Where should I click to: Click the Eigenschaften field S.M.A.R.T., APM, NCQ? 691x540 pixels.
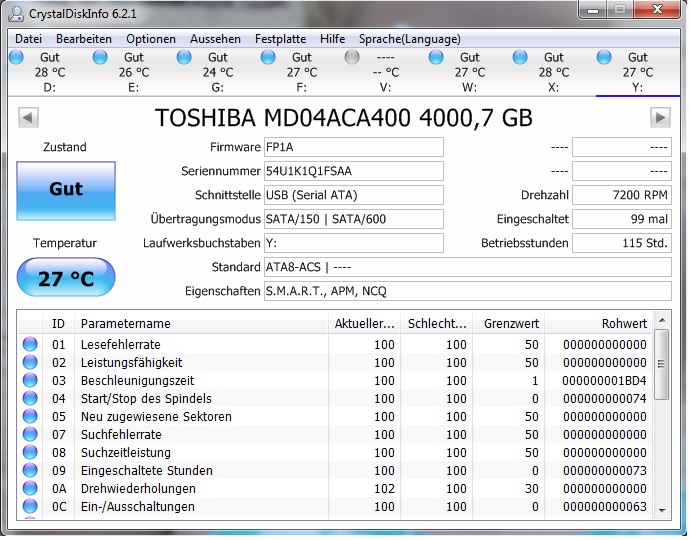coord(468,291)
